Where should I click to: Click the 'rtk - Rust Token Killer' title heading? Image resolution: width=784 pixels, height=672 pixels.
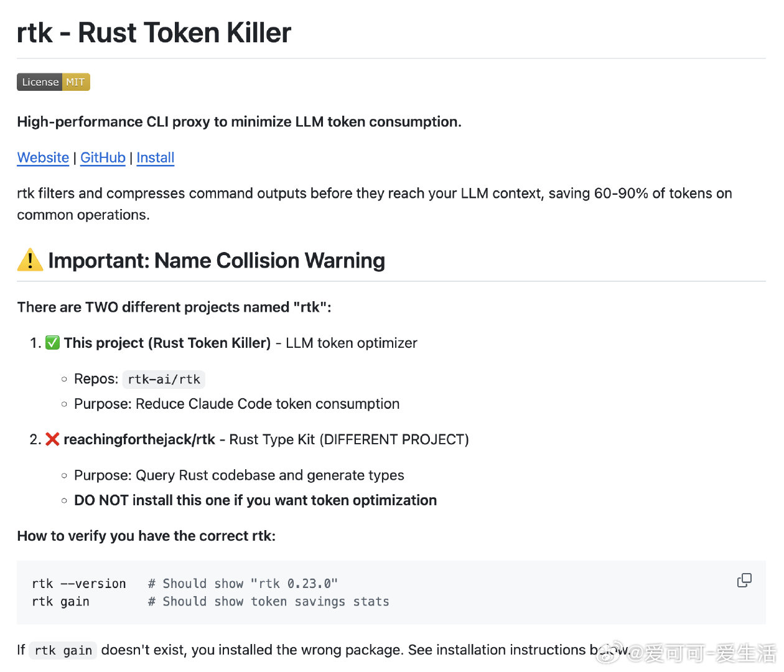point(154,32)
